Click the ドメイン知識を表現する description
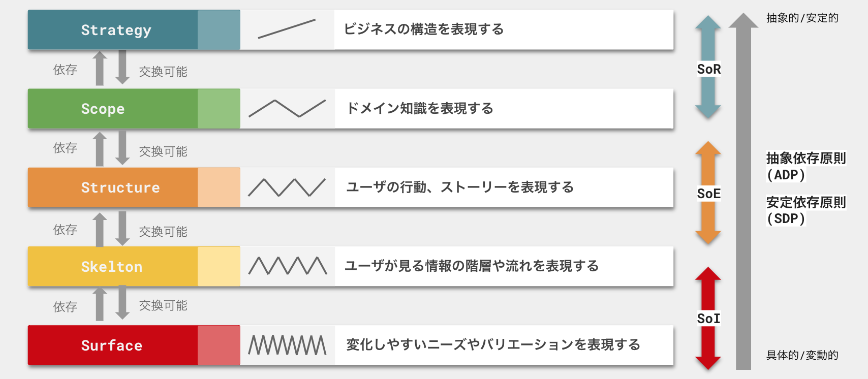The height and width of the screenshot is (379, 868). (420, 108)
